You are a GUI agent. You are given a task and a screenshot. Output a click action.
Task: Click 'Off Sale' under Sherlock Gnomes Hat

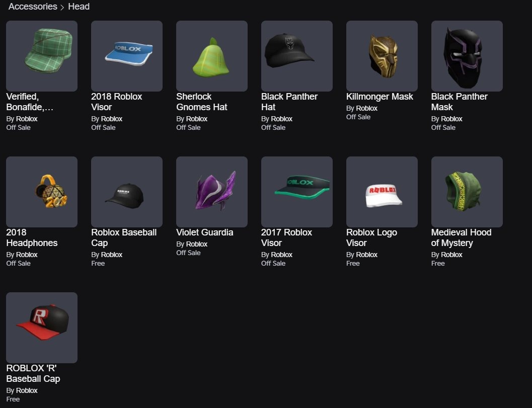tap(188, 127)
